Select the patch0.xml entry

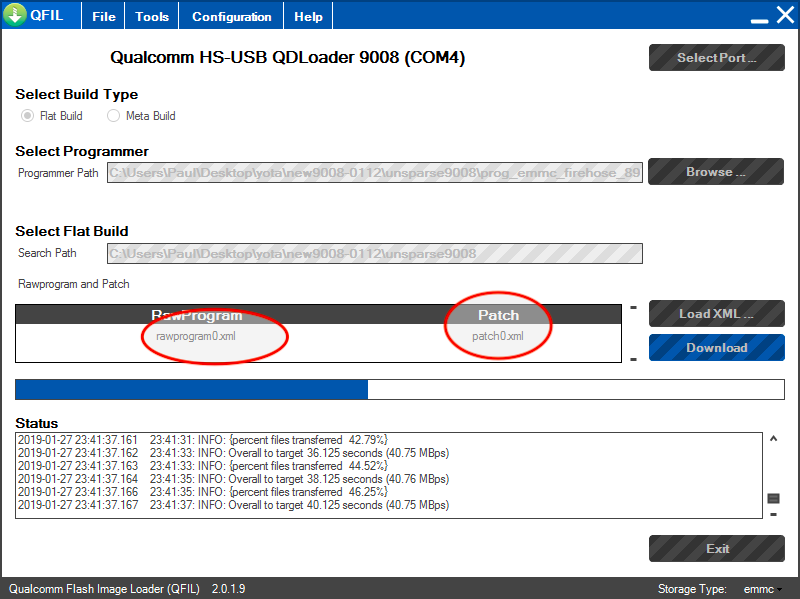[x=498, y=336]
